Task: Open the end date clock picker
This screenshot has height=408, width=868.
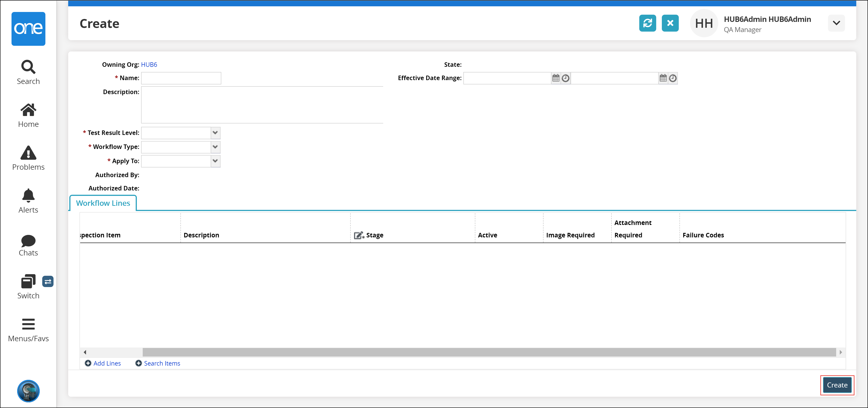Action: click(673, 78)
